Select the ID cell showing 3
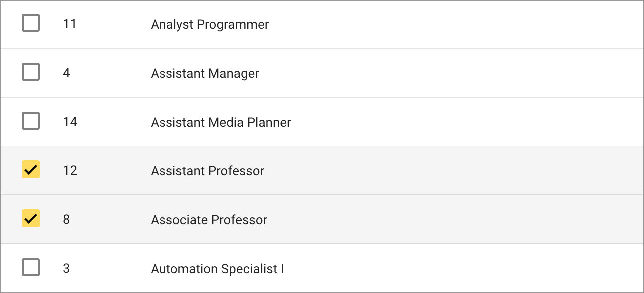 66,268
